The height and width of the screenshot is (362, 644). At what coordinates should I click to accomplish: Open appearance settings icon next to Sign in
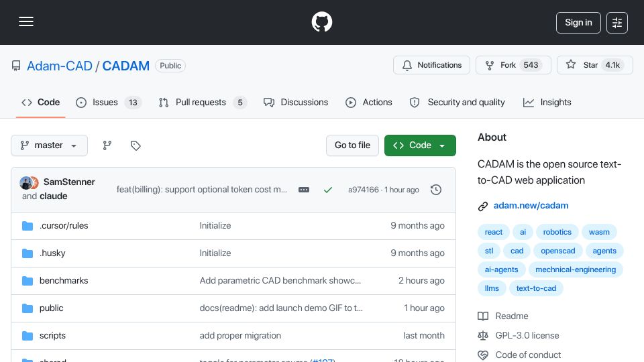coord(616,23)
